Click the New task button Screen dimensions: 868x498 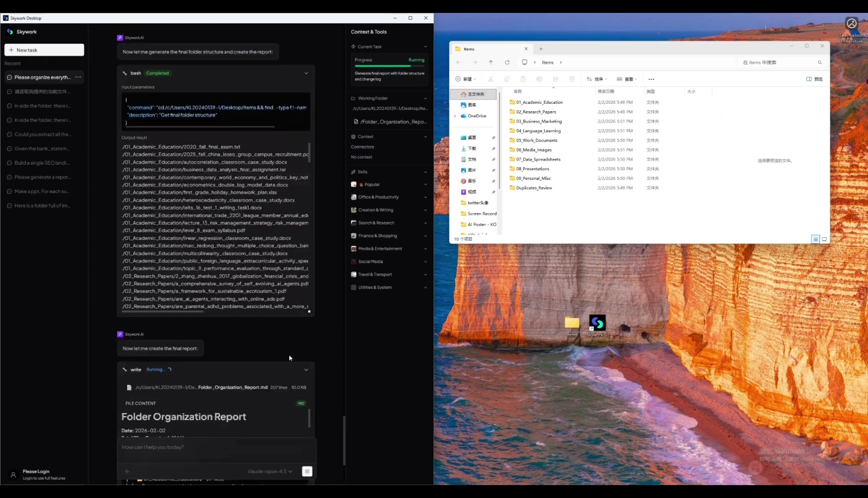(x=44, y=50)
